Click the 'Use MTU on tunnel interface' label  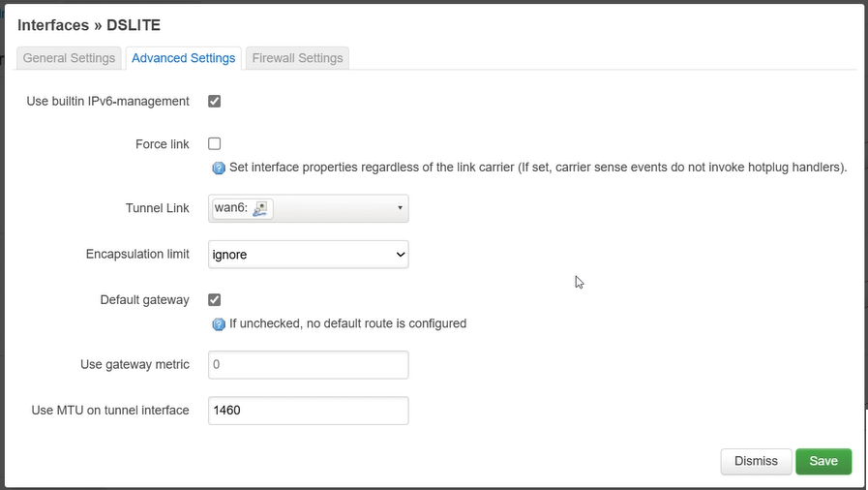(x=110, y=411)
